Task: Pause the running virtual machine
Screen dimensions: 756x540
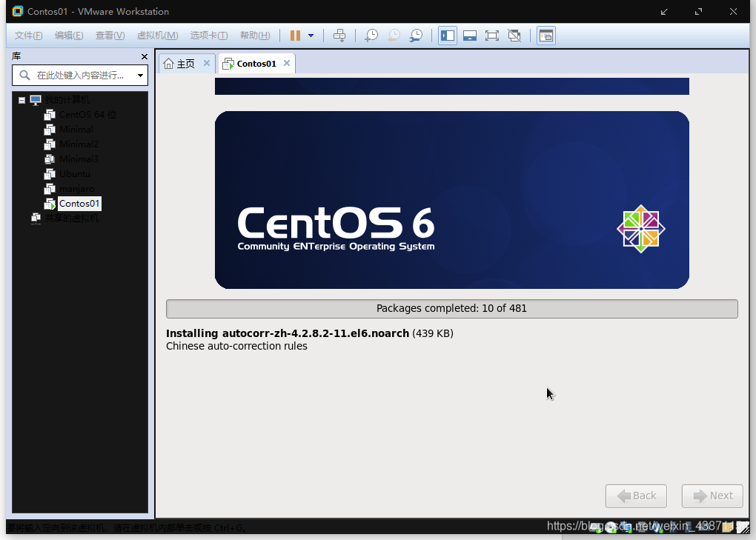Action: [295, 36]
